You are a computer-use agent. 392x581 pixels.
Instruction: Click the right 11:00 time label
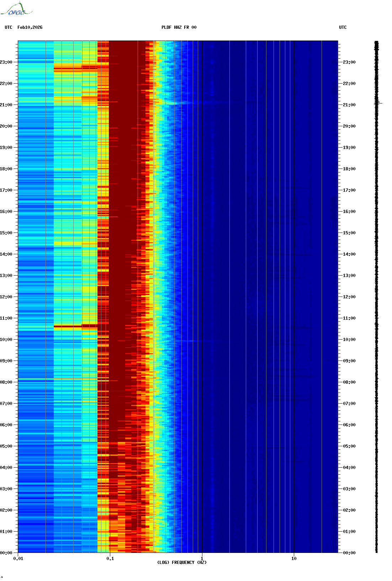point(349,318)
